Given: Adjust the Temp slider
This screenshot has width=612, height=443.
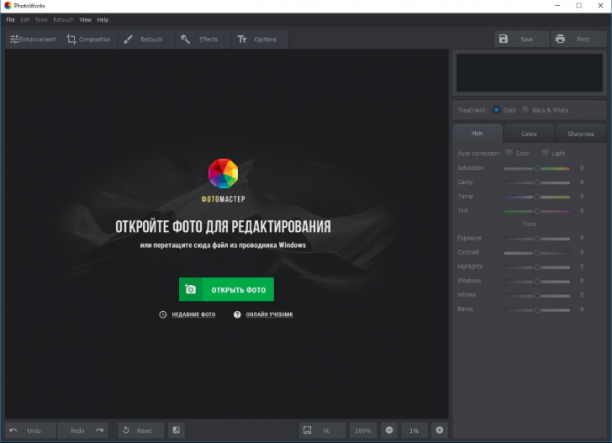Looking at the screenshot, I should click(x=537, y=197).
